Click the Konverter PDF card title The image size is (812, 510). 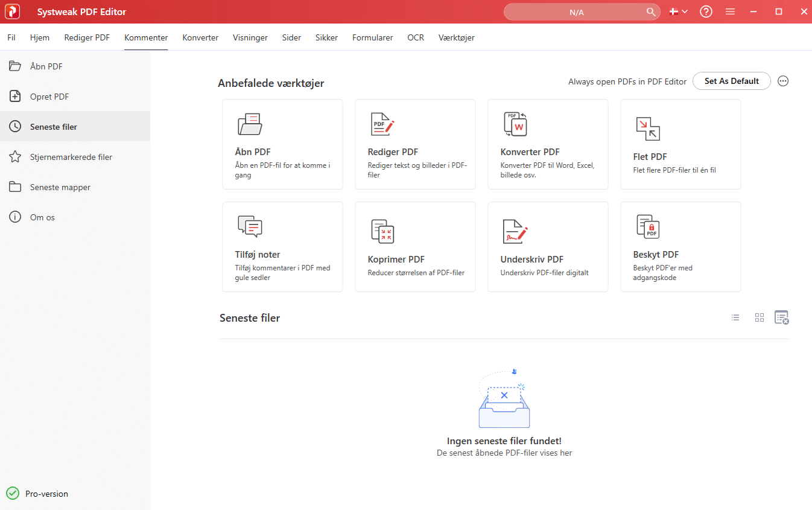click(x=530, y=152)
